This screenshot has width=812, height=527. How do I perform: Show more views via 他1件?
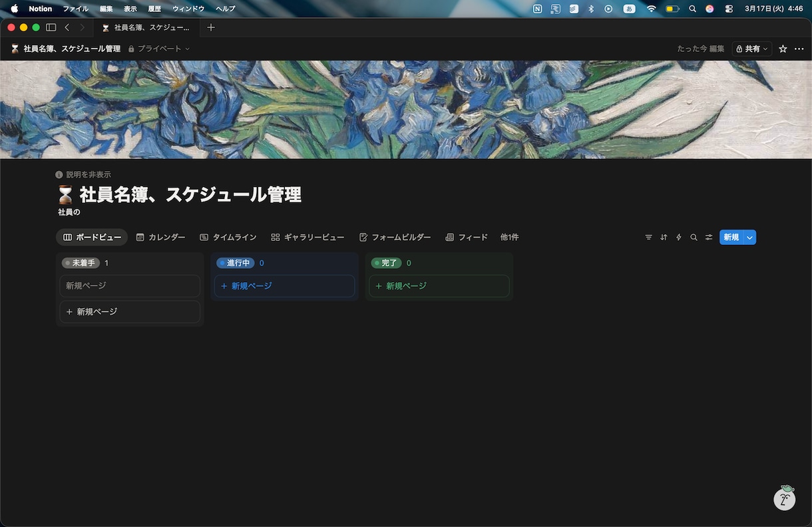[509, 237]
